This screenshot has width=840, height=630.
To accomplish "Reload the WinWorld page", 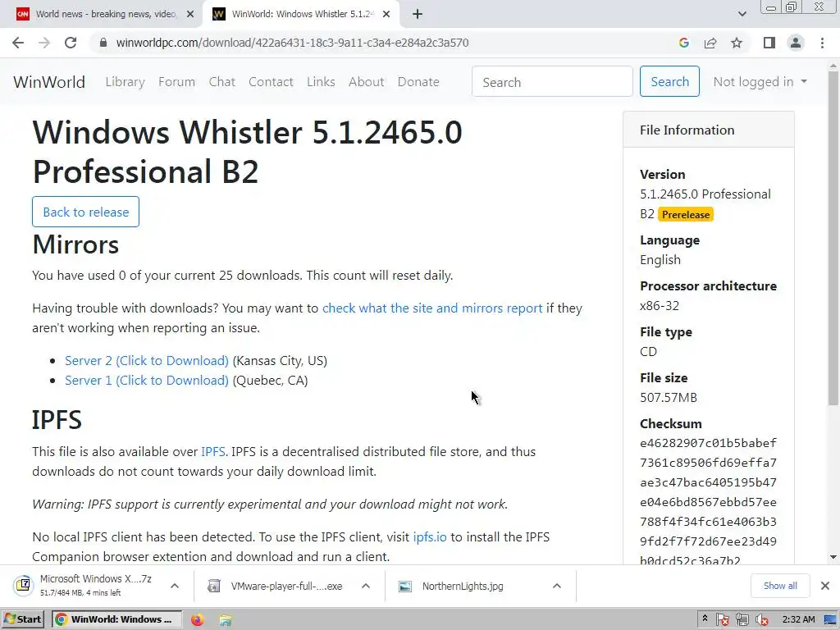I will (71, 43).
